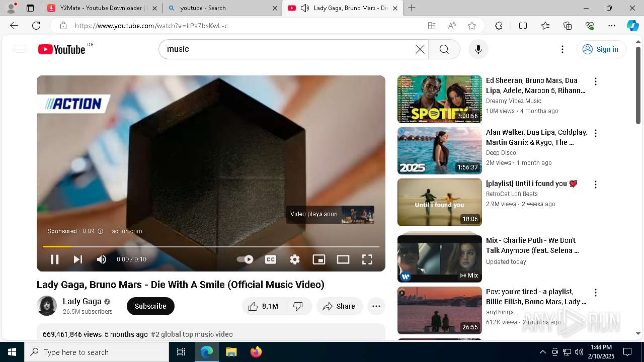
Task: Open a new browser tab
Action: (412, 8)
